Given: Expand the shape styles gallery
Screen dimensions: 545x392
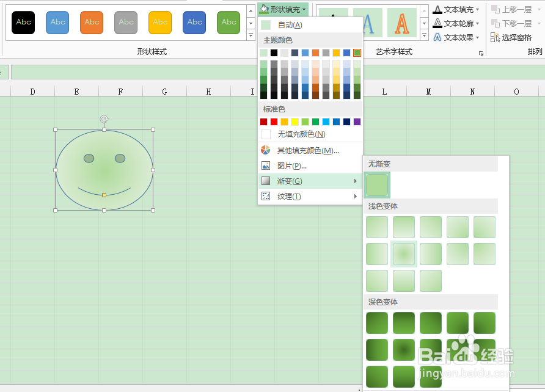Looking at the screenshot, I should [x=251, y=35].
